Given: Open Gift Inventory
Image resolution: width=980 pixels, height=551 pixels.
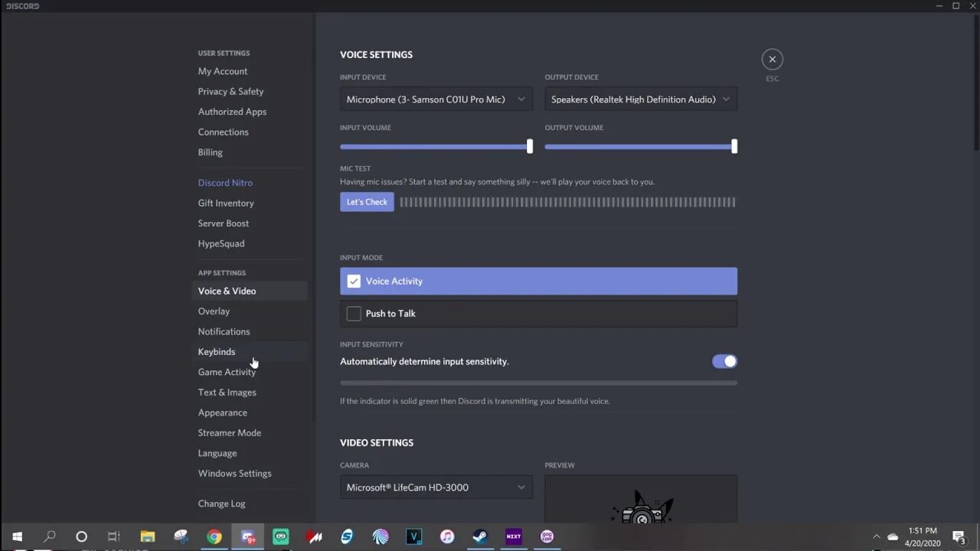Looking at the screenshot, I should click(226, 203).
